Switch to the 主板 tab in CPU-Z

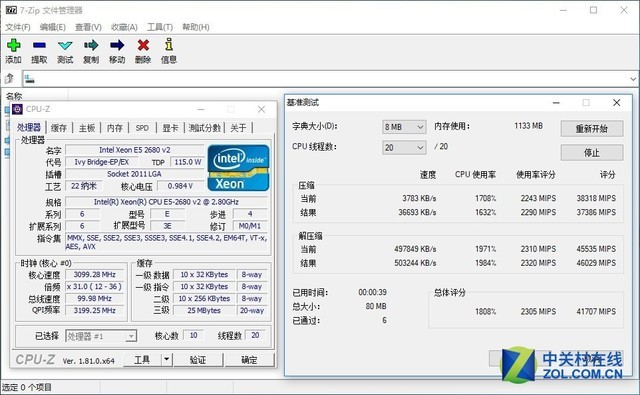pyautogui.click(x=87, y=128)
